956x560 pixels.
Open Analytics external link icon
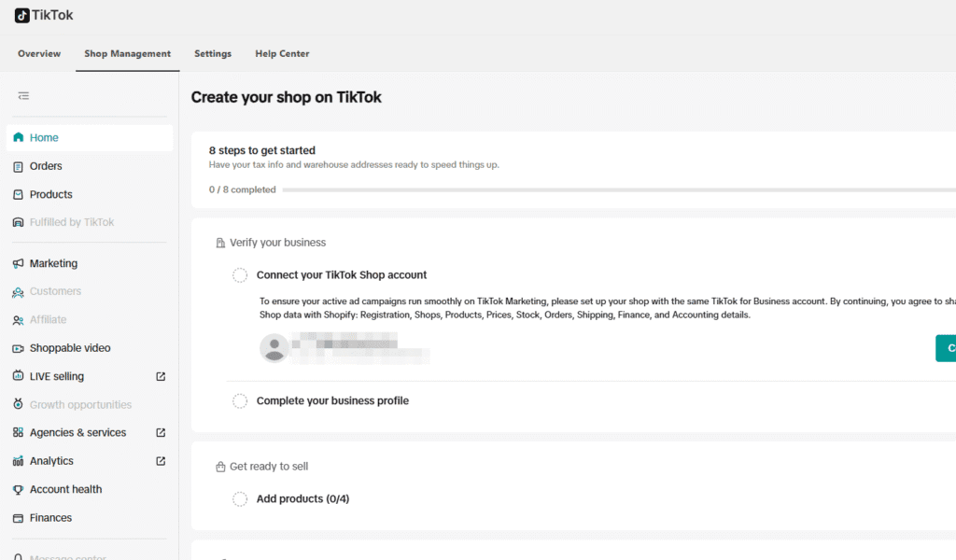pyautogui.click(x=161, y=461)
